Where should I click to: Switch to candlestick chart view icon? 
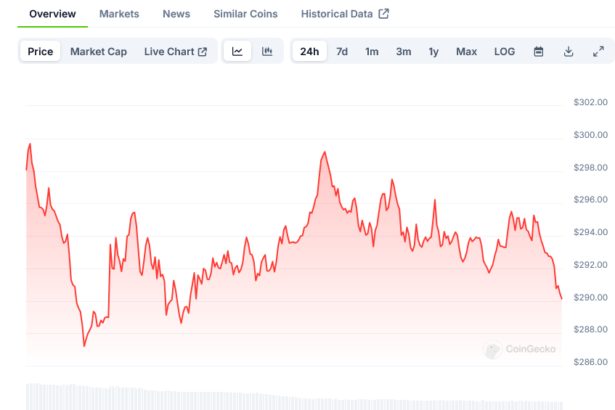point(267,52)
